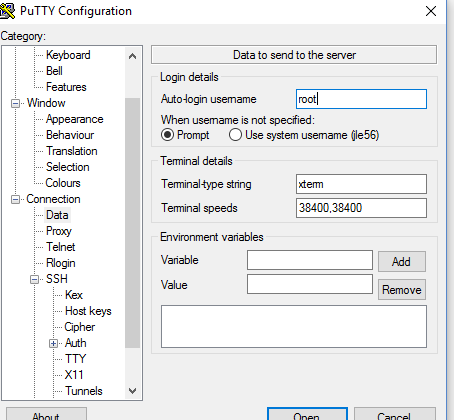Viewport: 454px width, 420px height.
Task: Choose Use system username option
Action: [235, 135]
